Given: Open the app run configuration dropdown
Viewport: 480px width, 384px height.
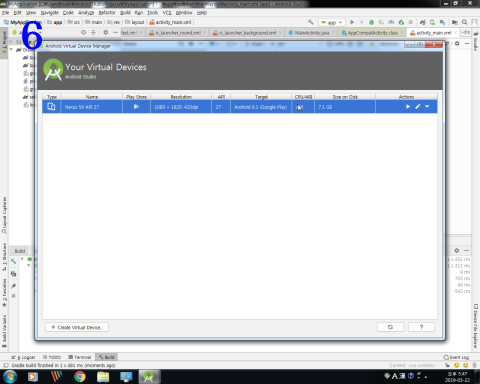Looking at the screenshot, I should (x=332, y=22).
